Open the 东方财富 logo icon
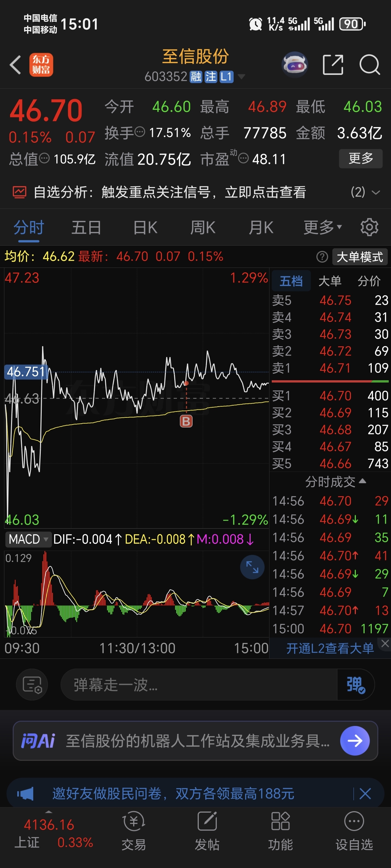 pyautogui.click(x=41, y=65)
